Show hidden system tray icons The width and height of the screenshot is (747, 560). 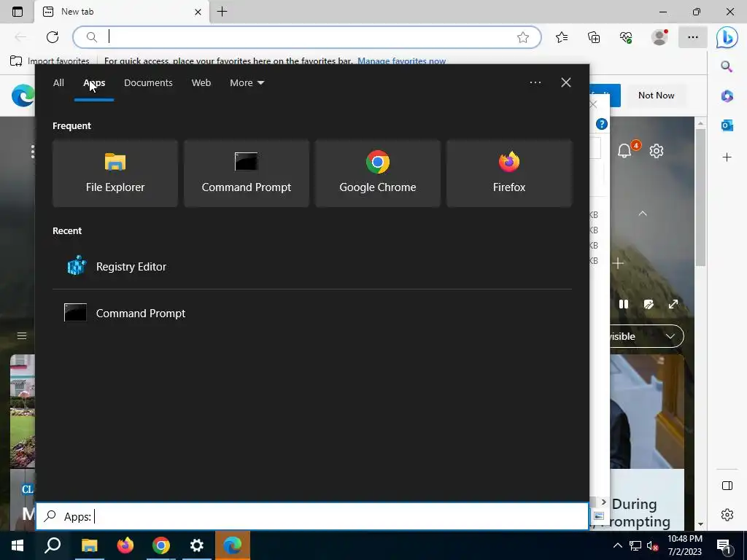click(x=617, y=545)
